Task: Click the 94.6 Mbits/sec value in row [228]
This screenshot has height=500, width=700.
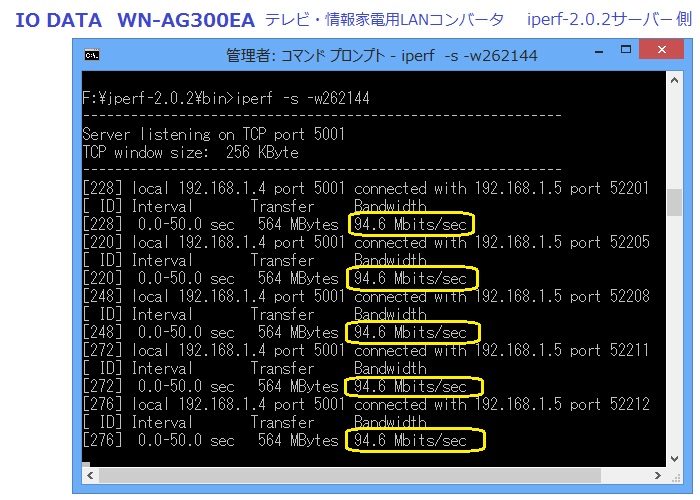Action: 410,224
